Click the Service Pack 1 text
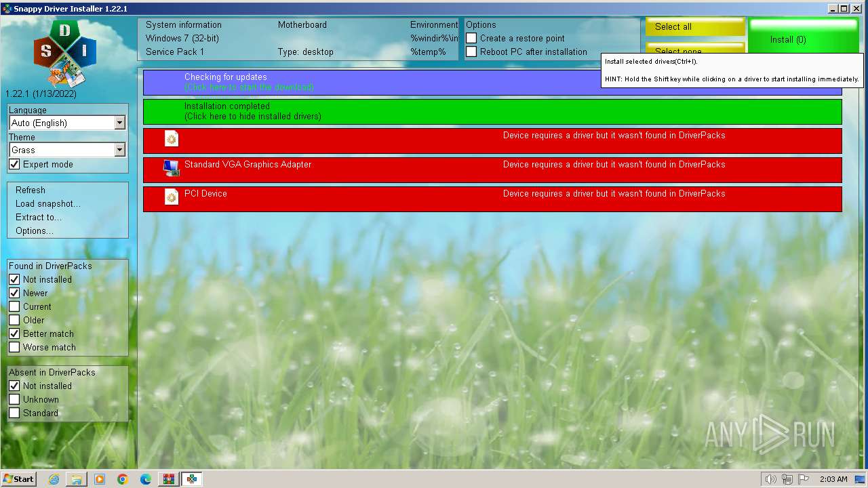Viewport: 868px width, 488px height. (175, 52)
